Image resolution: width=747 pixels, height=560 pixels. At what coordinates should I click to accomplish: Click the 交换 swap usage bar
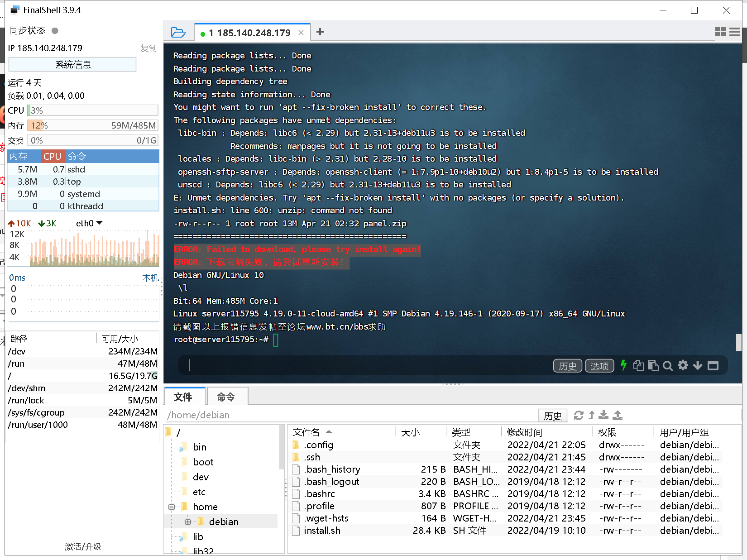92,140
